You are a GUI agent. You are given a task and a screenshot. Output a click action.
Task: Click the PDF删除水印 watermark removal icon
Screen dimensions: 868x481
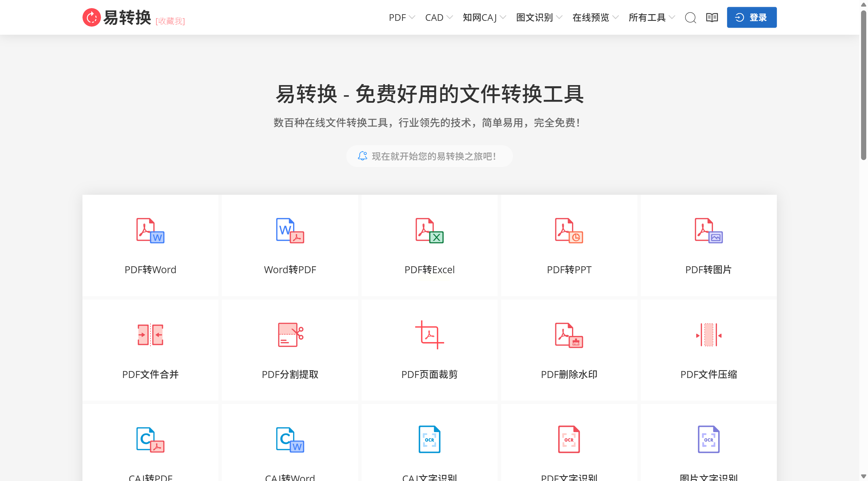pos(569,335)
